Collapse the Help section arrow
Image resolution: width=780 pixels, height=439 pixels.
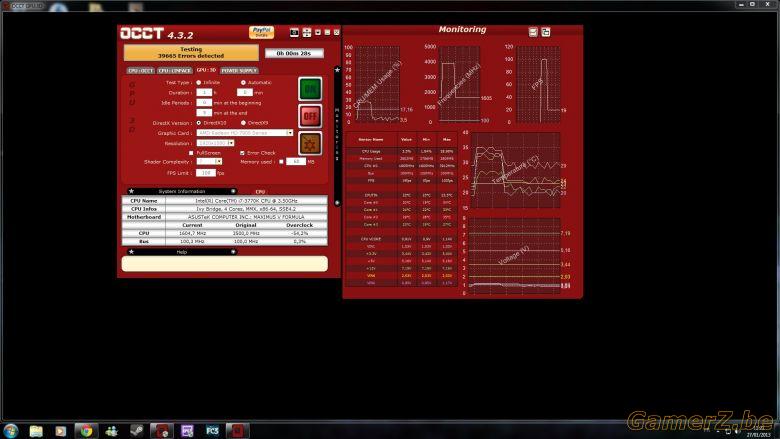[233, 252]
